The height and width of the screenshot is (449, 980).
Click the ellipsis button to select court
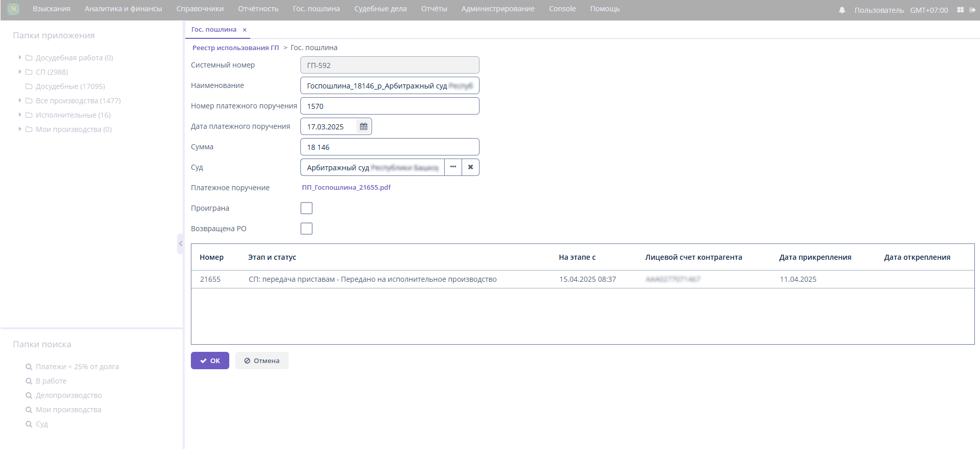coord(453,167)
